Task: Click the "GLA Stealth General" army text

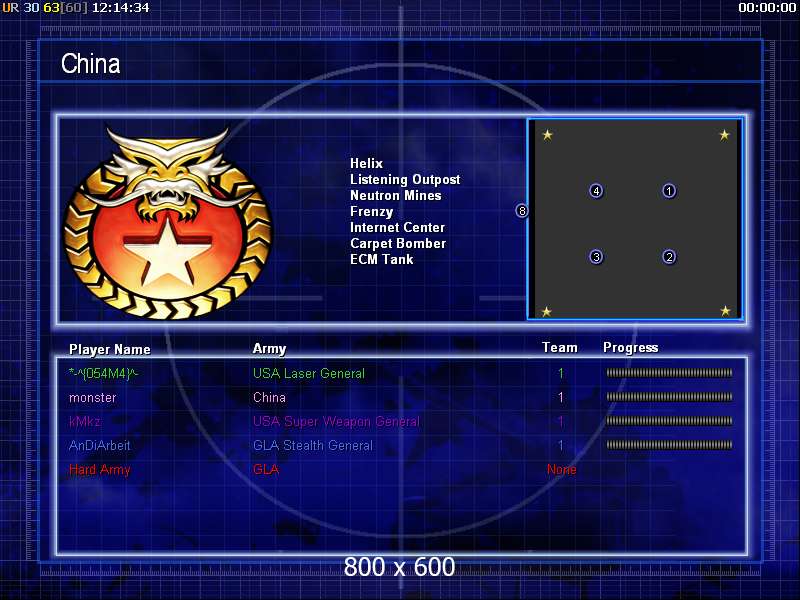Action: pyautogui.click(x=313, y=445)
